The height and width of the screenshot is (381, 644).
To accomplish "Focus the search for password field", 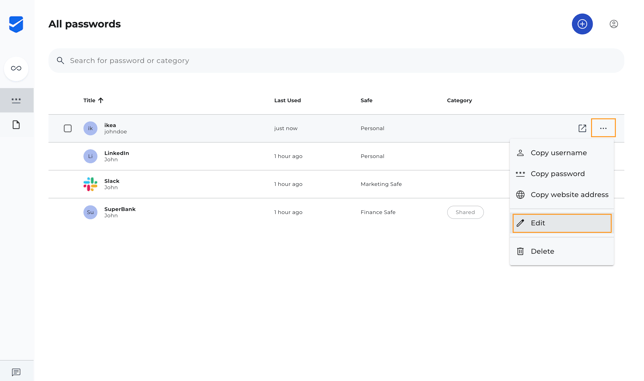I will coord(336,61).
